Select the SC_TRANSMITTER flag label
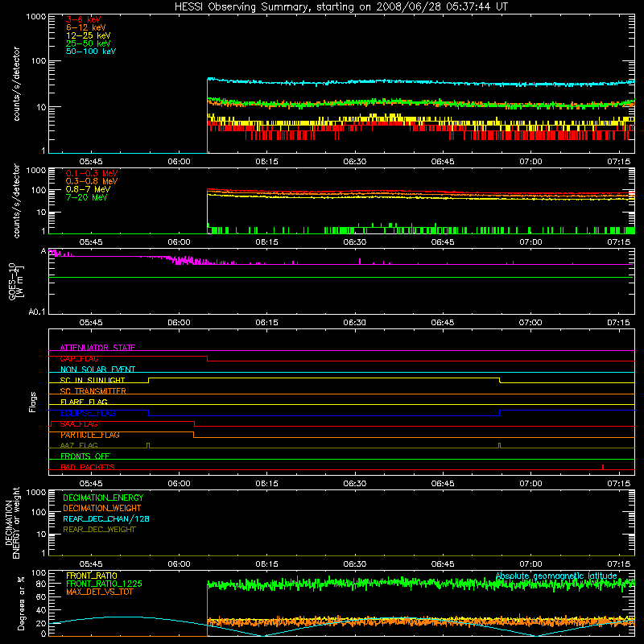Viewport: 644px width, 644px height. [x=93, y=390]
